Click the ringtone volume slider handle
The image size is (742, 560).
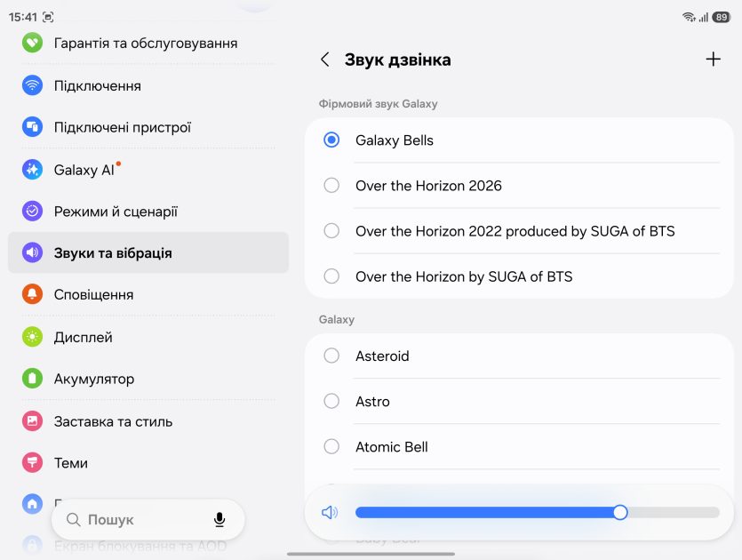620,512
